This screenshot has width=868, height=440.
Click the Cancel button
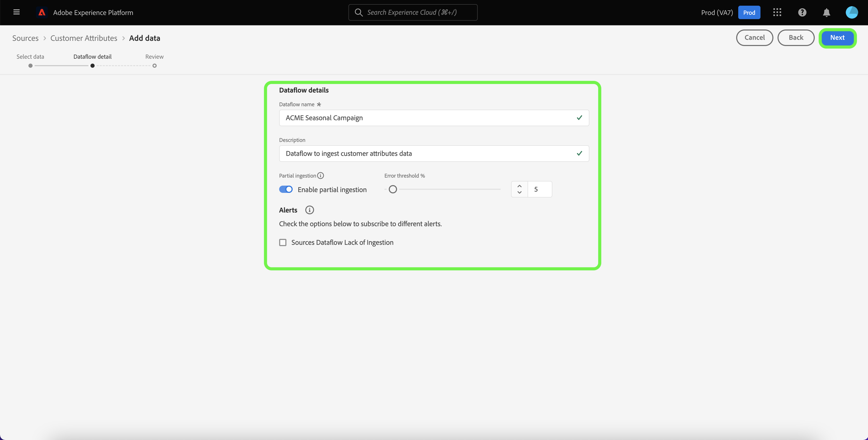(754, 38)
